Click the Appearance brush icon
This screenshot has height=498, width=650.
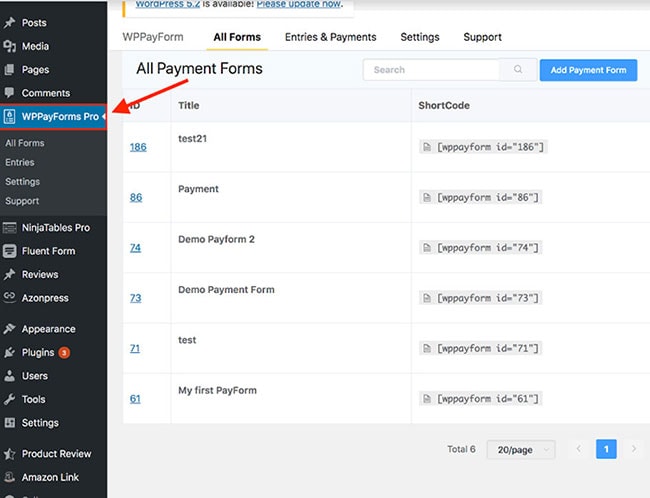click(x=9, y=329)
